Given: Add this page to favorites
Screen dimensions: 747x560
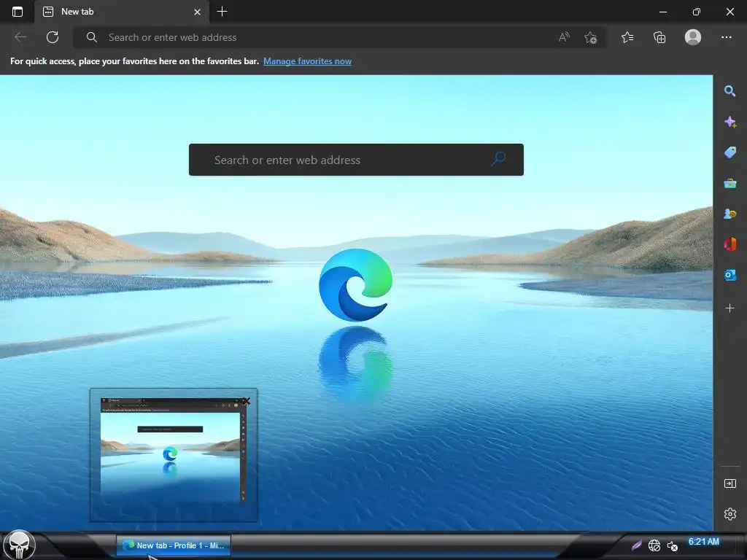Looking at the screenshot, I should [x=591, y=37].
